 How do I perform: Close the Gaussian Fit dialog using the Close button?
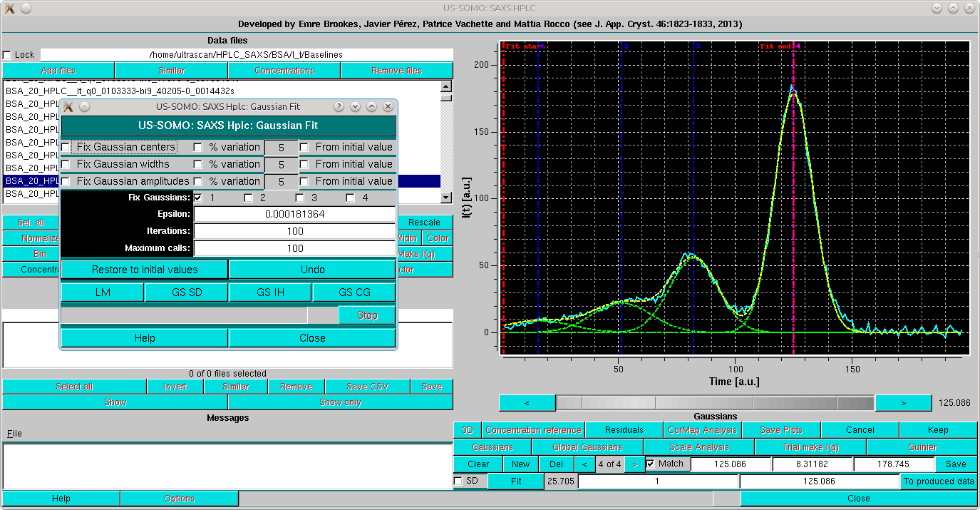tap(312, 338)
